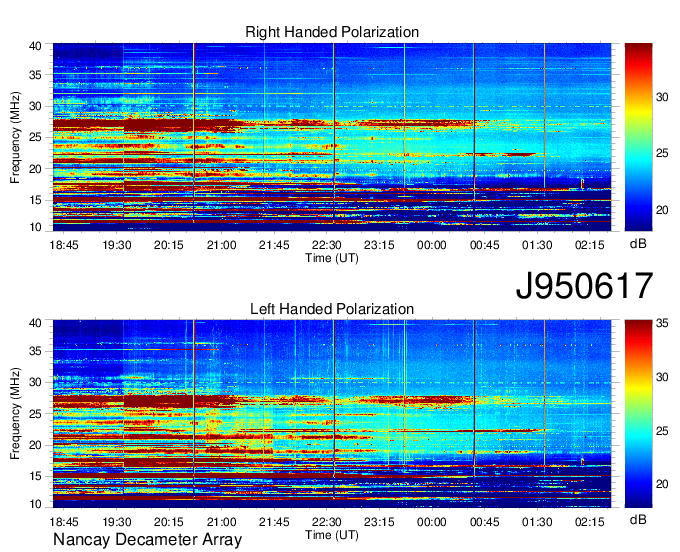Click the 00:45 time tick on Right Handed plot
This screenshot has width=680, height=552.
[x=485, y=245]
